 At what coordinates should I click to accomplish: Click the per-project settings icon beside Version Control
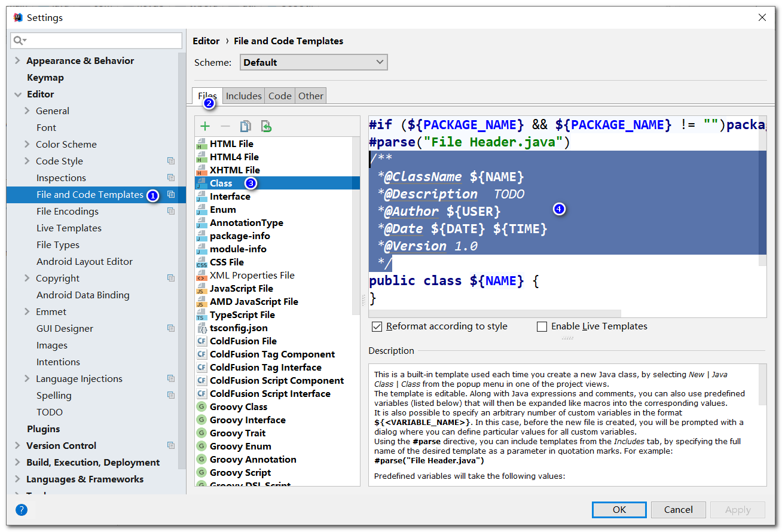[171, 445]
